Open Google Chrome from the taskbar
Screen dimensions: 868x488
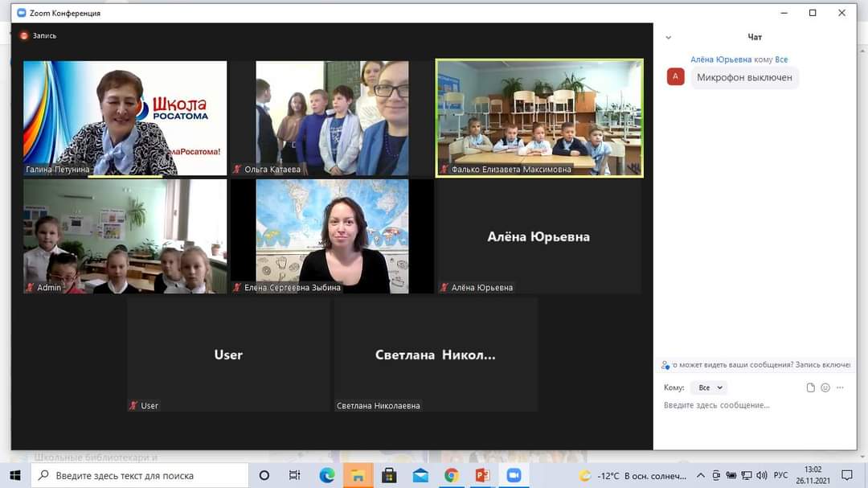pos(451,475)
